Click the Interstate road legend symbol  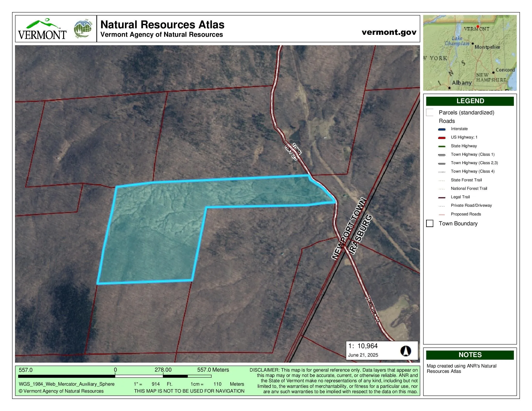(x=442, y=129)
